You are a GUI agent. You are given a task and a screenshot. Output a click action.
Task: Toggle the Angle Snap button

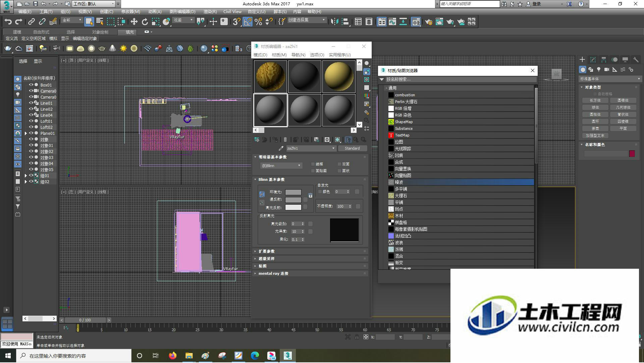[x=248, y=22]
